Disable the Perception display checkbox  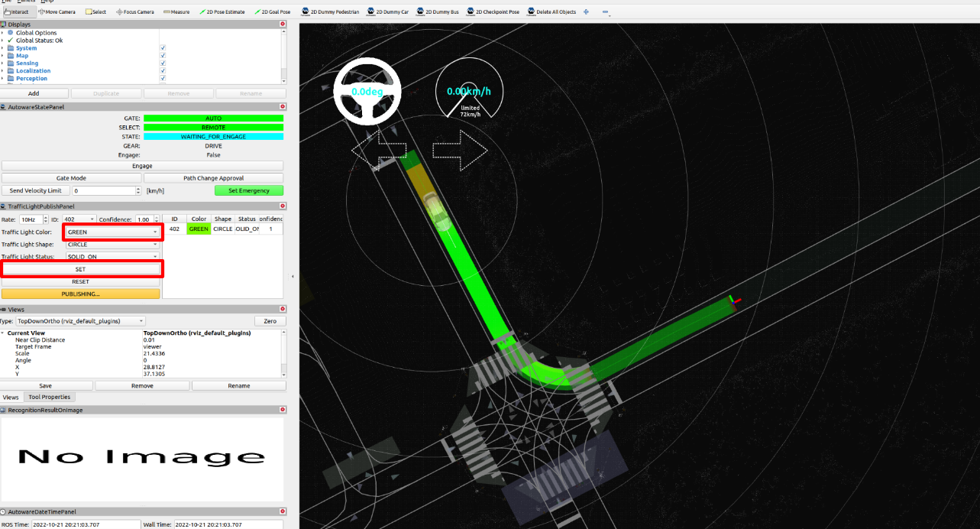click(163, 79)
